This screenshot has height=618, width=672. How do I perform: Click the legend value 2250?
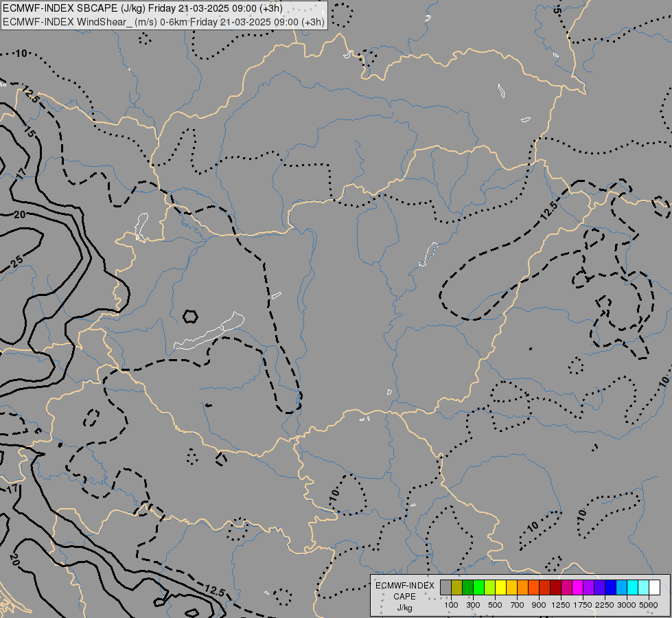coord(605,605)
